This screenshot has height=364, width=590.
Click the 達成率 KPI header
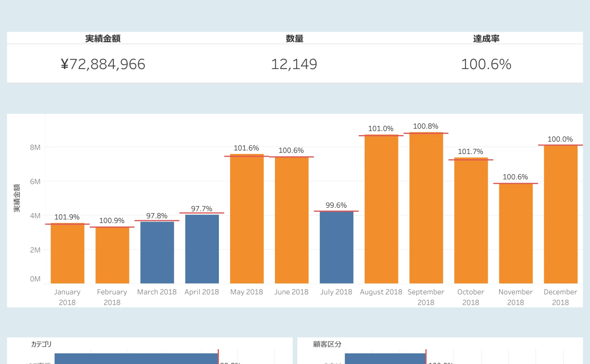486,38
